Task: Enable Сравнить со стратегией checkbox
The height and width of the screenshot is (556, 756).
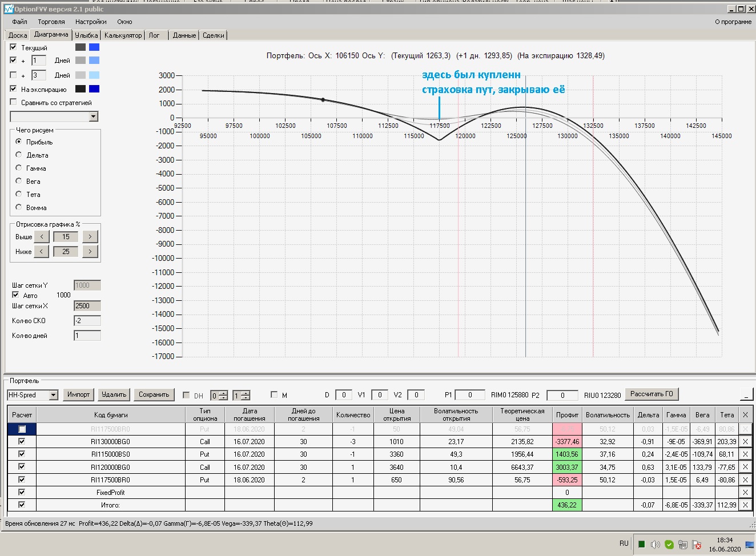Action: [13, 102]
